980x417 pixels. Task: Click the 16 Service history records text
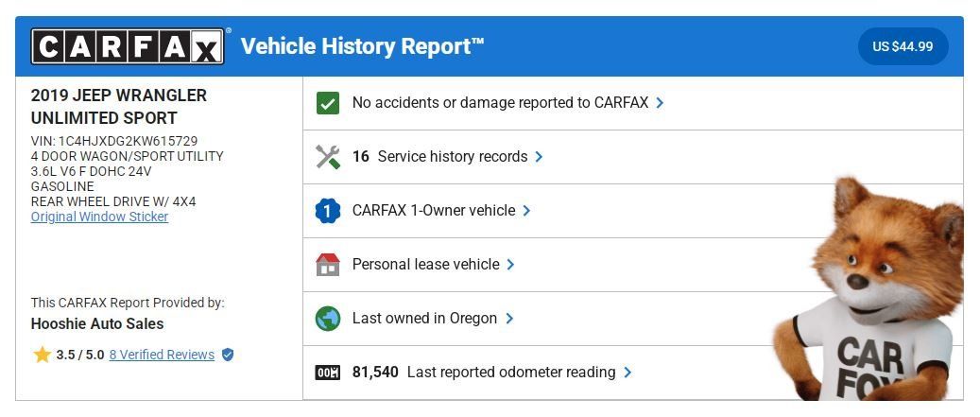(x=440, y=157)
